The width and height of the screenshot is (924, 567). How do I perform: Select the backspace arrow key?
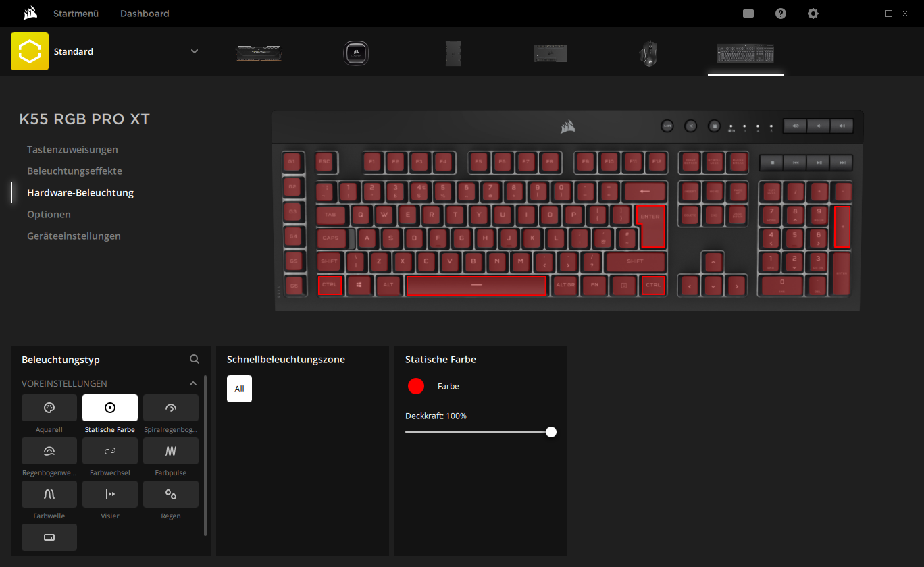(645, 192)
